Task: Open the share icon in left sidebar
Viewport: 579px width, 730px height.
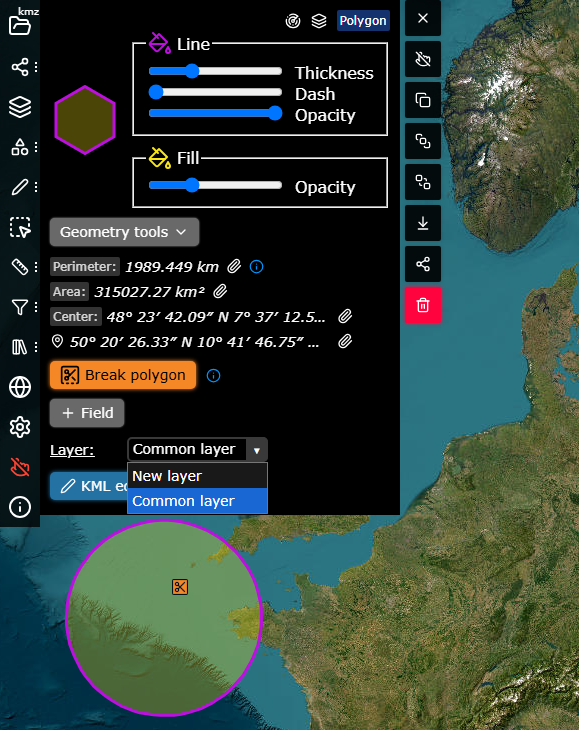Action: [20, 67]
